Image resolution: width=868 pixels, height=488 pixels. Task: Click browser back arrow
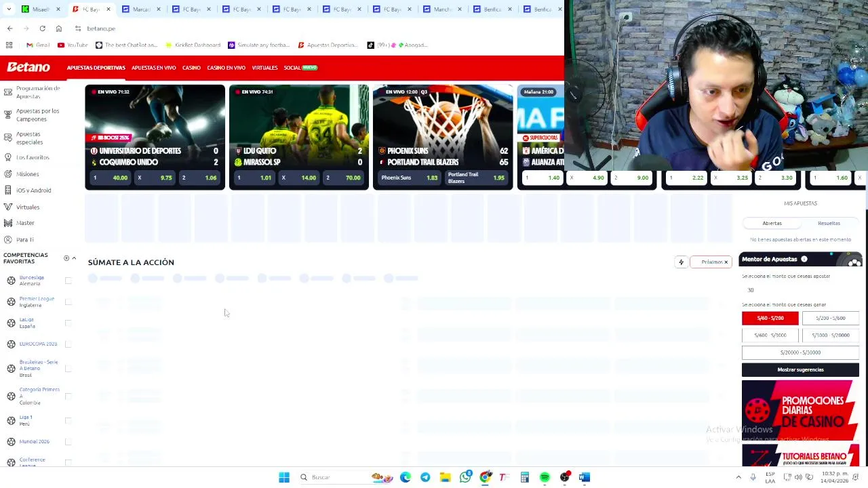(x=9, y=28)
